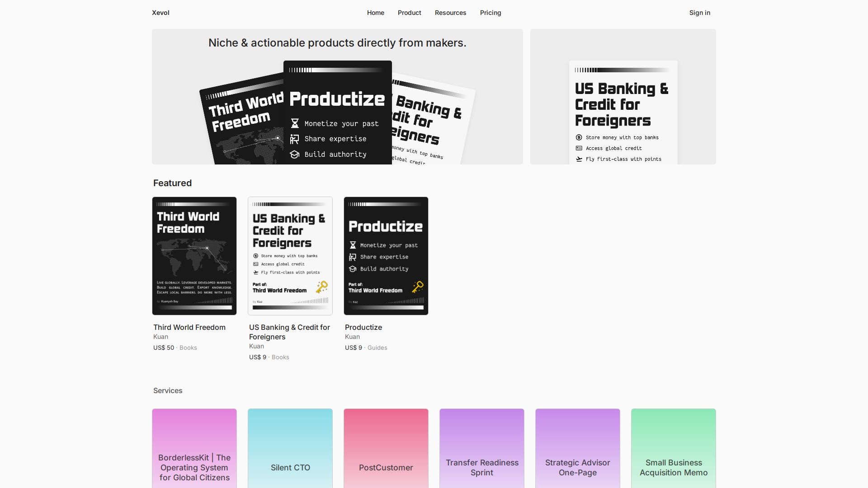Click the Third World Freedom title link
This screenshot has height=488, width=868.
[189, 327]
